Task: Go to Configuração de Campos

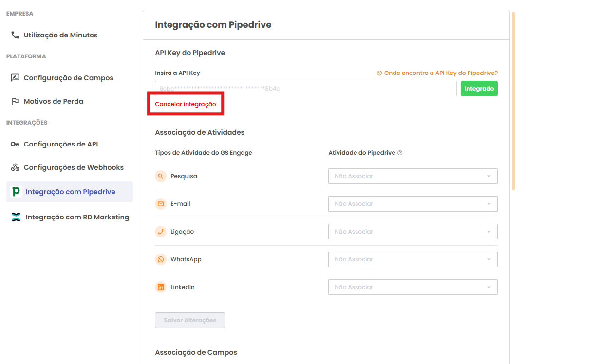Action: [x=69, y=78]
